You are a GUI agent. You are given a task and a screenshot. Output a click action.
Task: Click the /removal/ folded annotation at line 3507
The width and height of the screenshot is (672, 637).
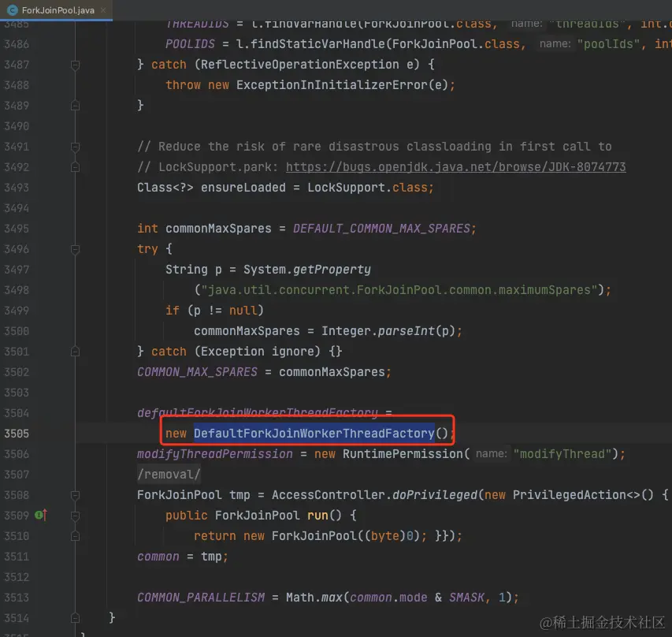(x=169, y=475)
